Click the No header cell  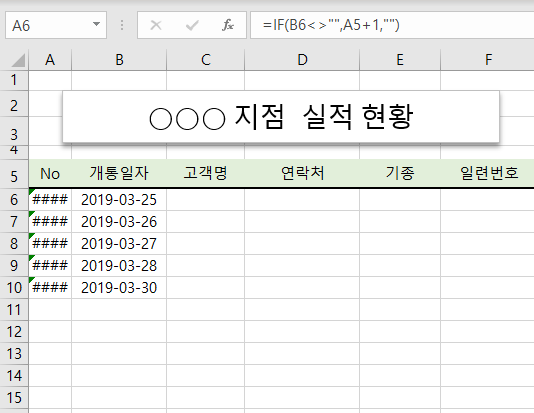[50, 173]
